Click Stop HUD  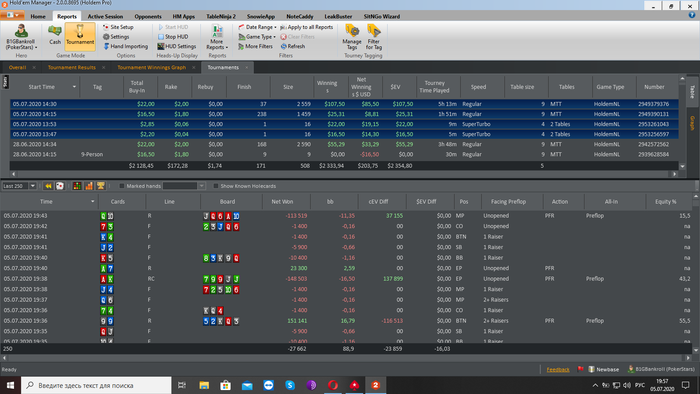point(173,37)
